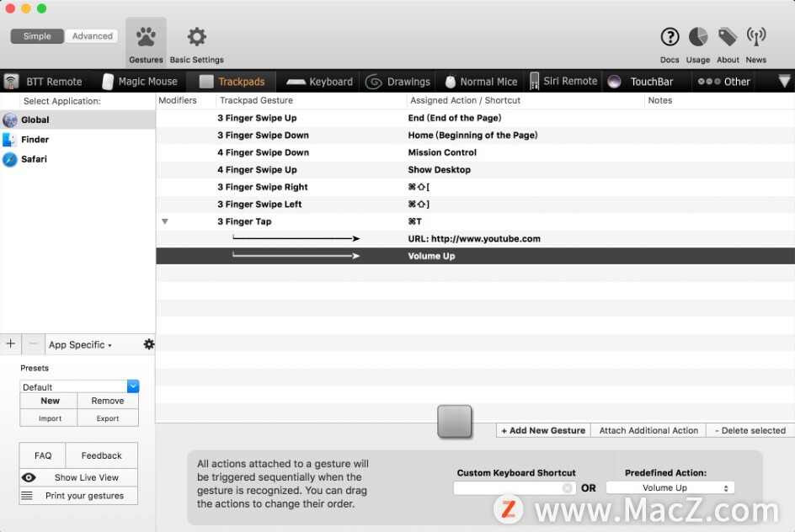Remove the current preset
795x532 pixels.
click(108, 401)
